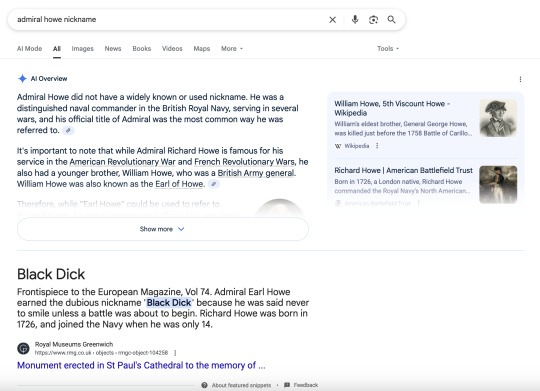Open search by image camera icon
Image resolution: width=540 pixels, height=391 pixels.
(373, 20)
